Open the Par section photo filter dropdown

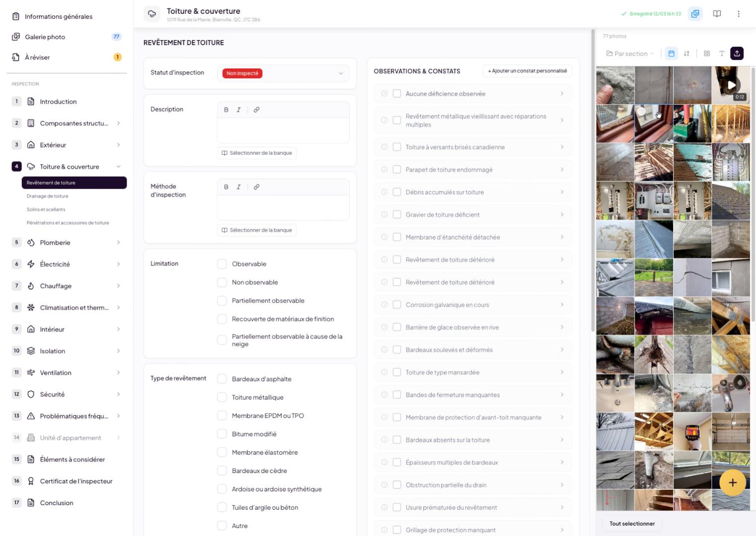click(x=630, y=54)
